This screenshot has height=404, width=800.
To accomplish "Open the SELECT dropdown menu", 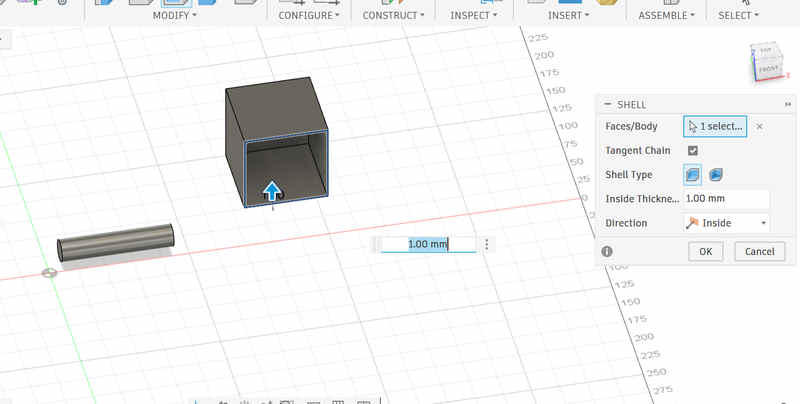I will (x=738, y=15).
